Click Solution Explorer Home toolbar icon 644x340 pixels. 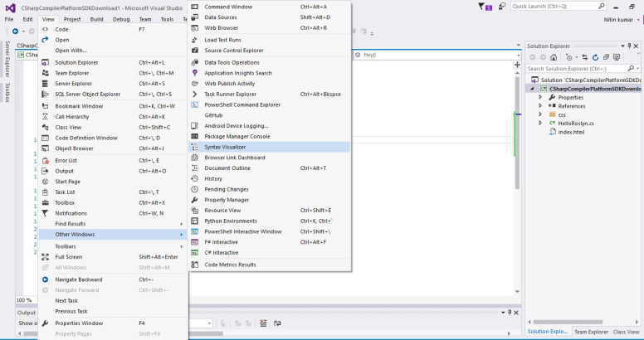click(554, 57)
